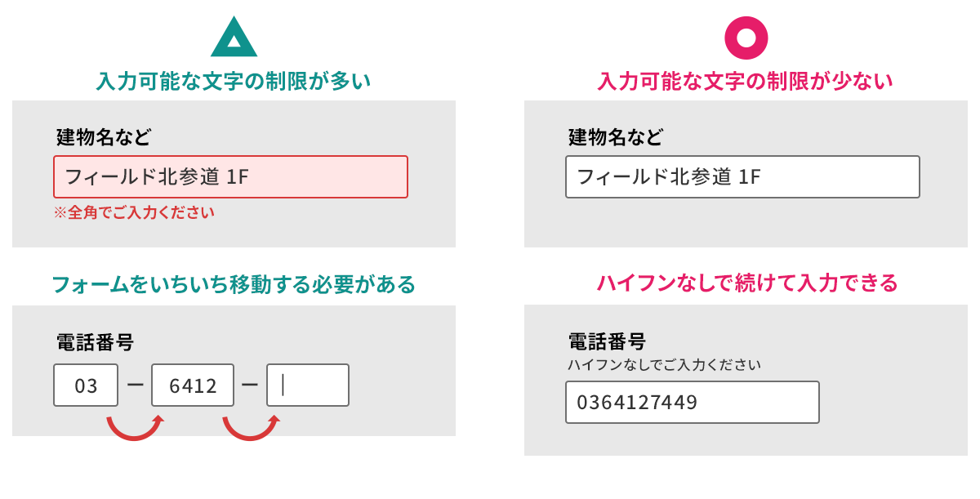Select the phone field containing 03
Image resolution: width=980 pixels, height=499 pixels.
[86, 385]
